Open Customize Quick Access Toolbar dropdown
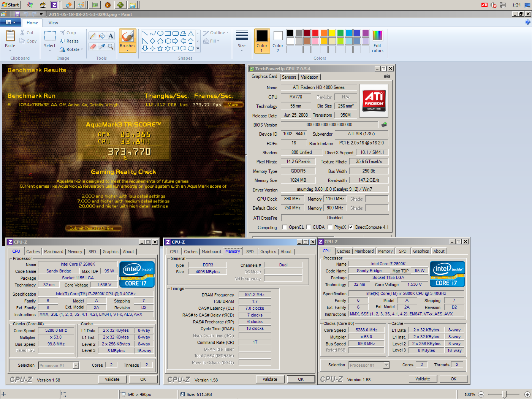This screenshot has width=532, height=399. pyautogui.click(x=41, y=14)
